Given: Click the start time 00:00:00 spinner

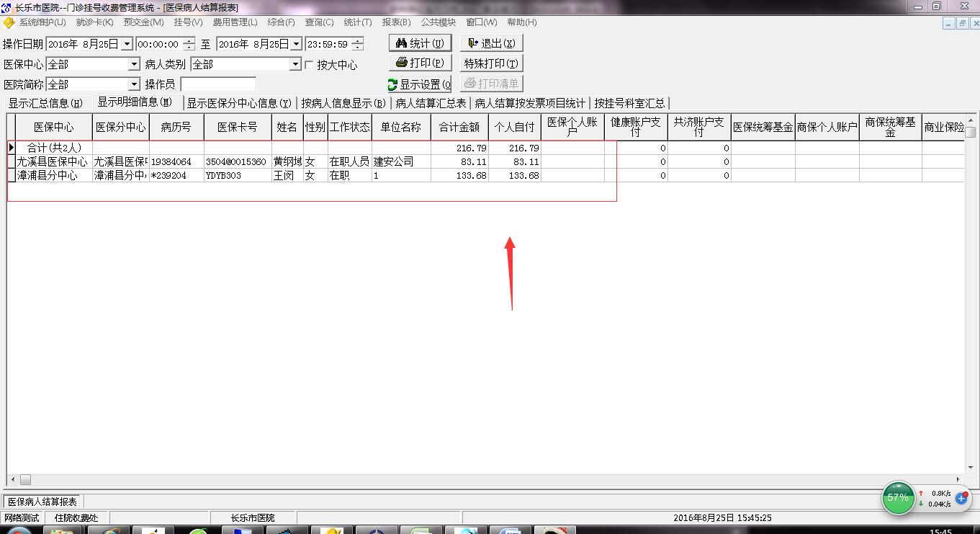Looking at the screenshot, I should (x=189, y=44).
